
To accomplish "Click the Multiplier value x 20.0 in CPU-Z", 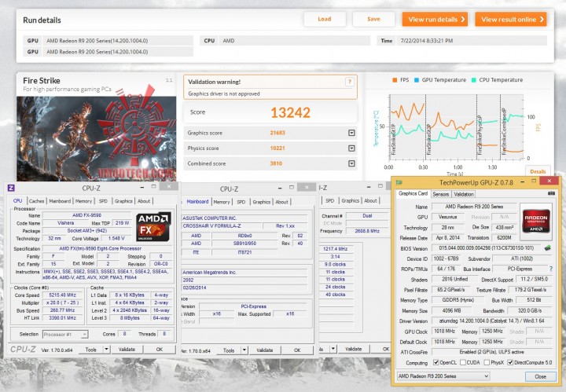I will (62, 303).
